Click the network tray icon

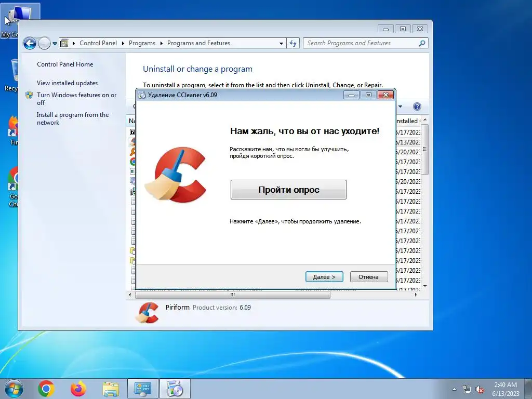(467, 389)
